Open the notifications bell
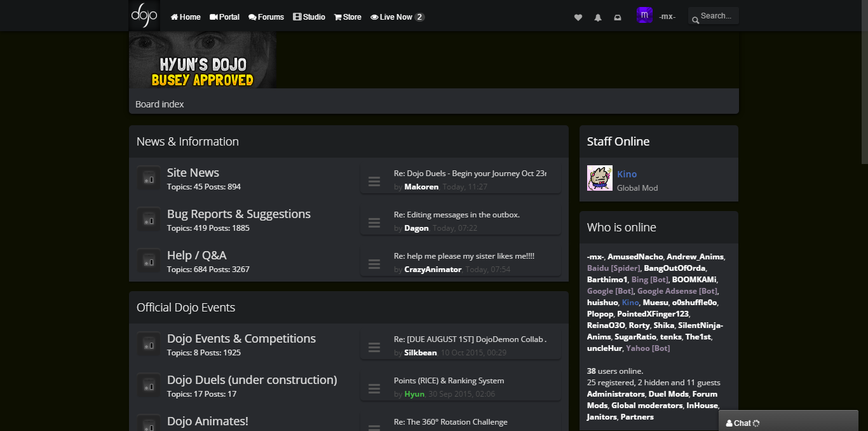 click(597, 18)
